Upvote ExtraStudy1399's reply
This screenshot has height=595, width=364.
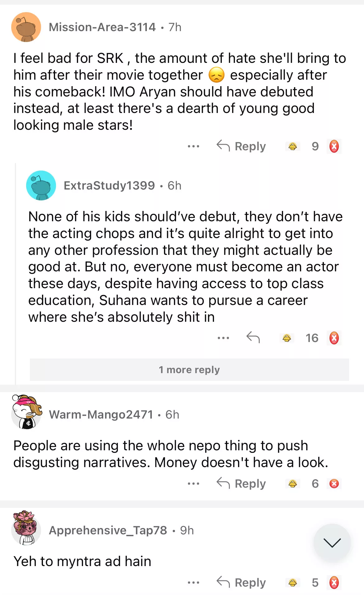[x=287, y=338]
